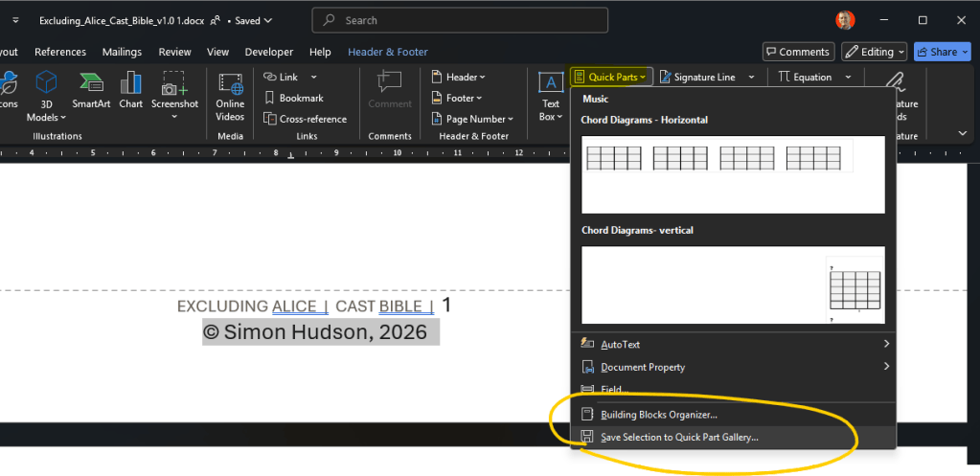Select the Header & Footer tab
Image resolution: width=980 pixels, height=476 pixels.
[388, 52]
